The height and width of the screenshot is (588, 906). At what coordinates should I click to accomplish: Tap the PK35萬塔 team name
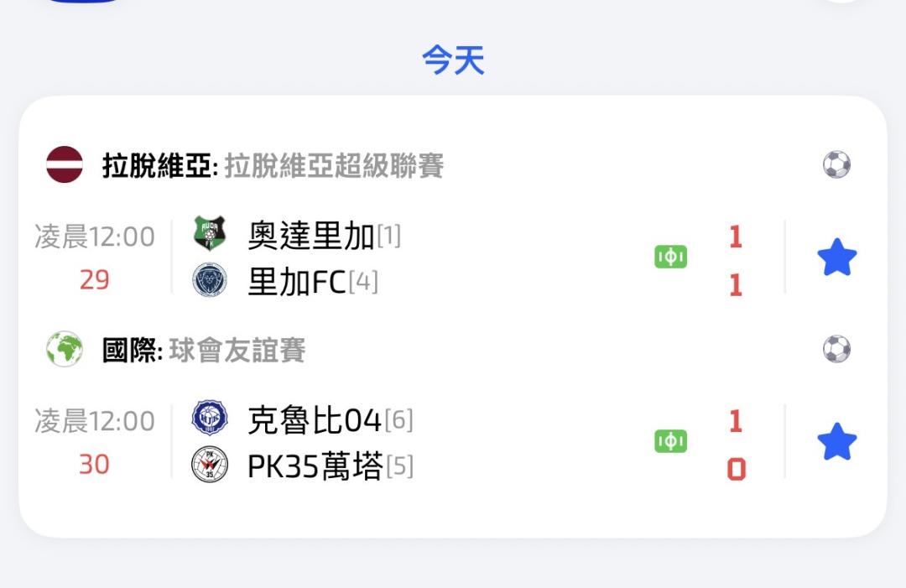(315, 466)
